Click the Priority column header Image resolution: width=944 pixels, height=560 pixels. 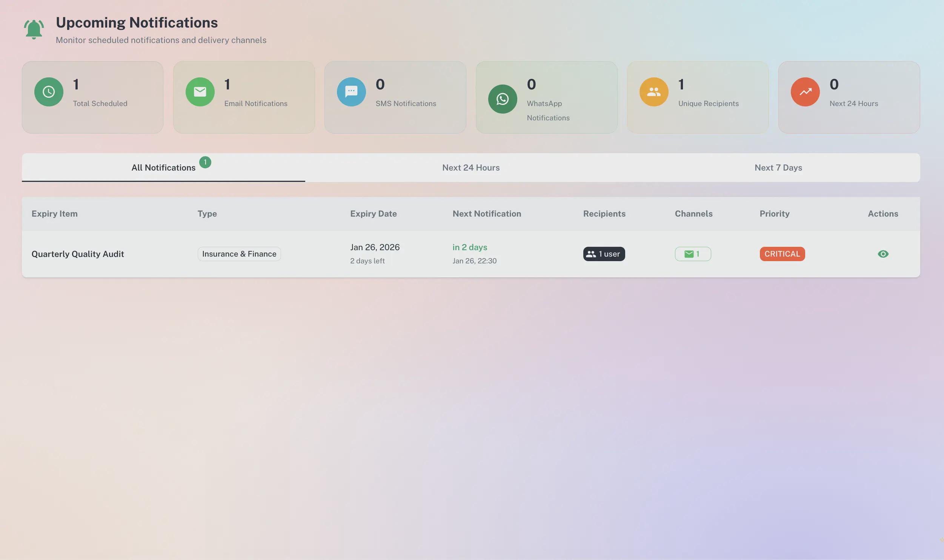click(774, 214)
